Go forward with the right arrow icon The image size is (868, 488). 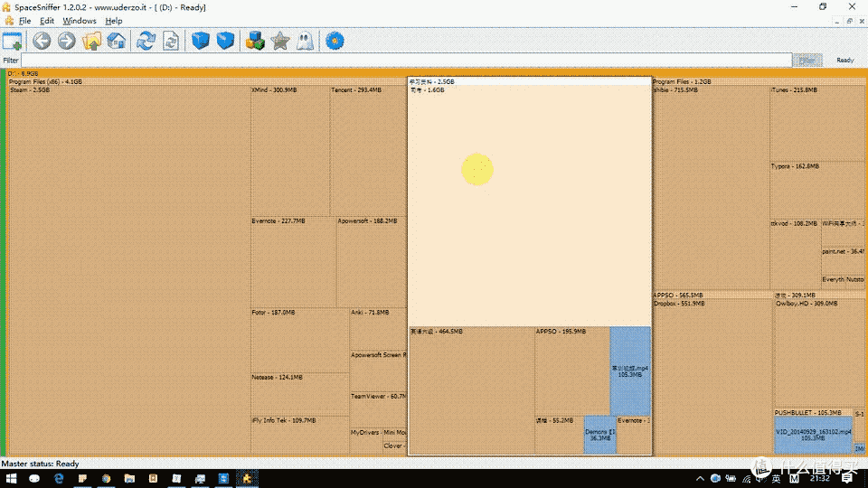67,41
